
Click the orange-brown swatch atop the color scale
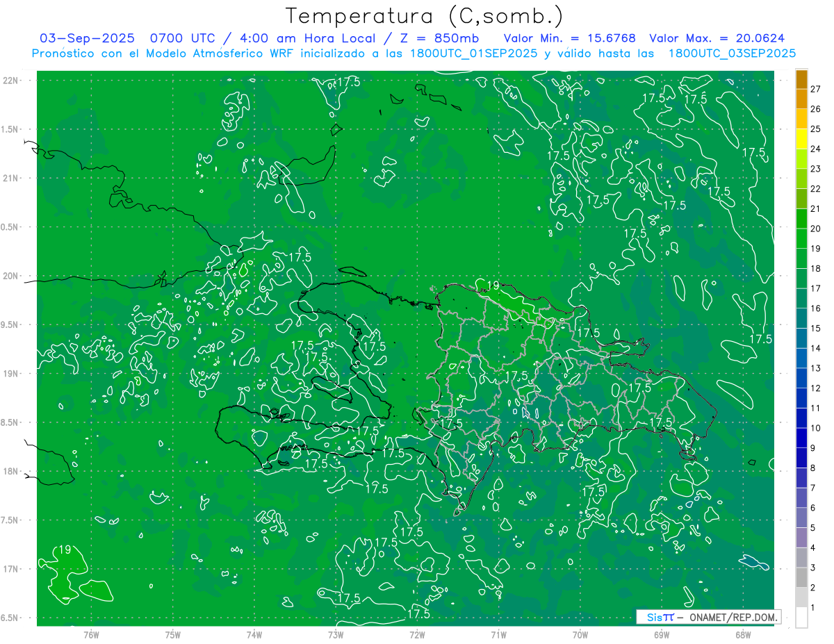click(801, 80)
